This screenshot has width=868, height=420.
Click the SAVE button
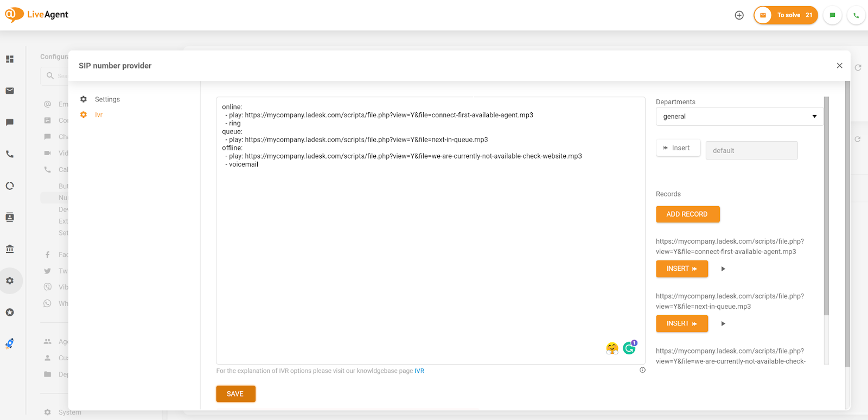point(235,394)
